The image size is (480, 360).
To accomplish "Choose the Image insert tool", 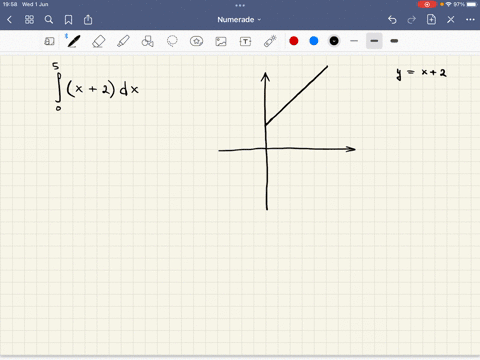I will click(221, 41).
